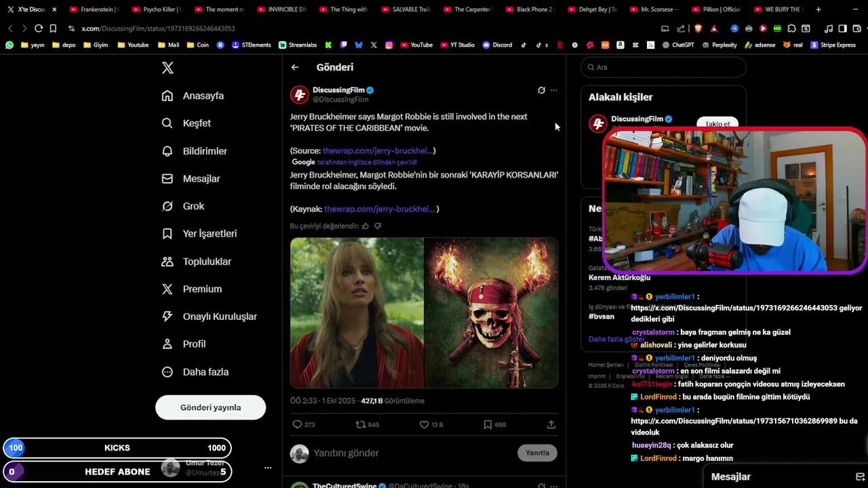Rate the translation with thumbs up
The height and width of the screenshot is (488, 868).
(x=366, y=226)
